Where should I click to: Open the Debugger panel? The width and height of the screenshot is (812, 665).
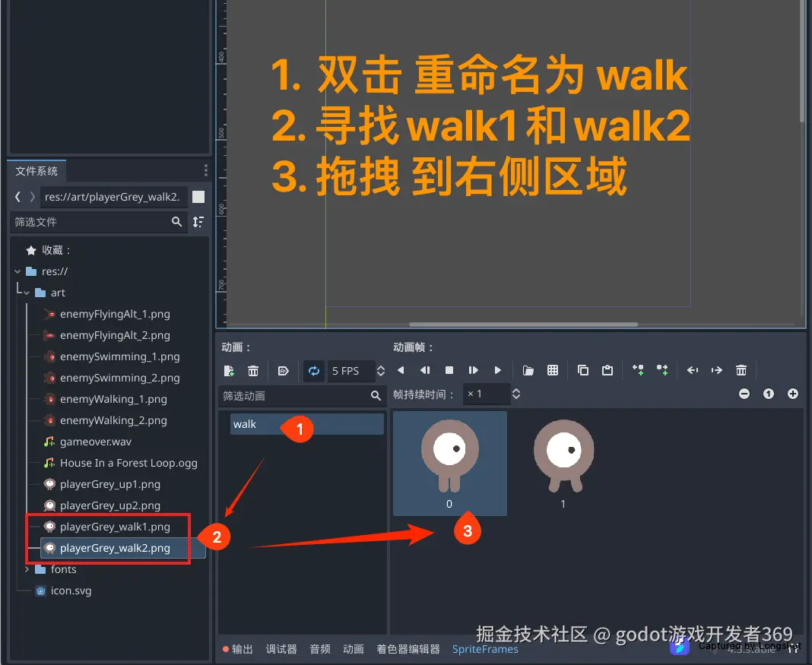(281, 649)
